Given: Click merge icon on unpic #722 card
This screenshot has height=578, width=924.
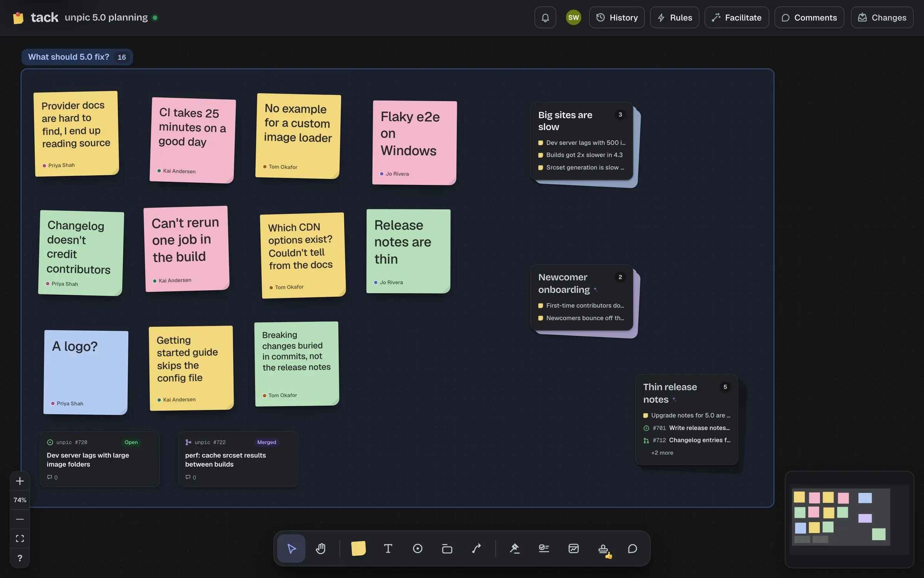Looking at the screenshot, I should point(188,442).
